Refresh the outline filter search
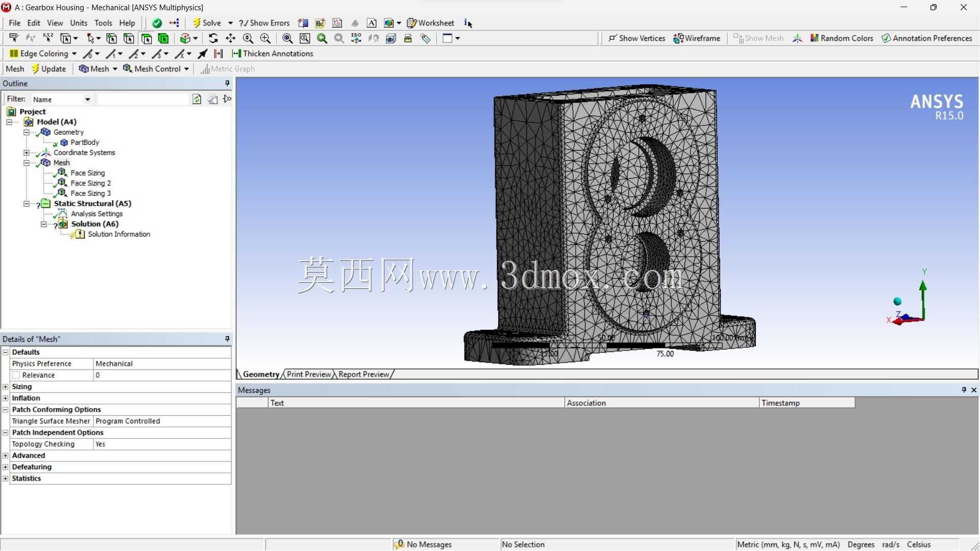The image size is (980, 551). (197, 99)
